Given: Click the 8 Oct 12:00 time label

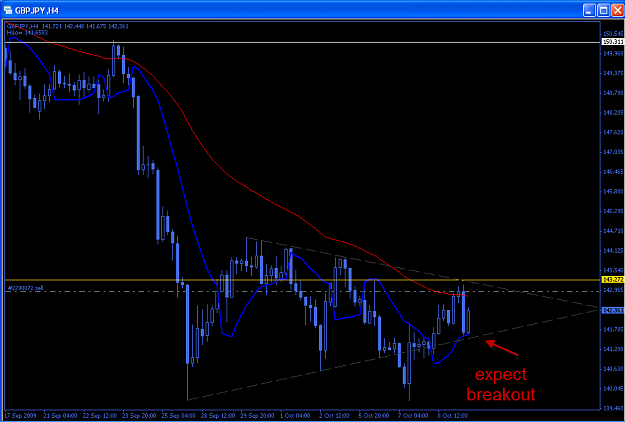Looking at the screenshot, I should click(455, 415).
